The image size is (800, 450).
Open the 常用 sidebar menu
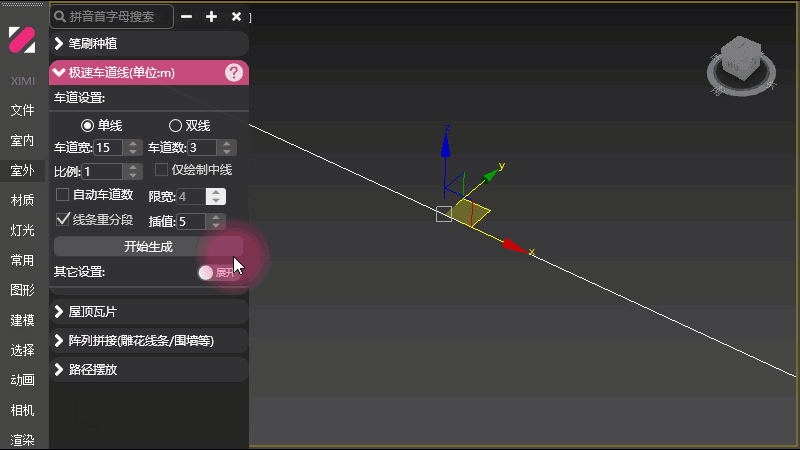coord(22,260)
